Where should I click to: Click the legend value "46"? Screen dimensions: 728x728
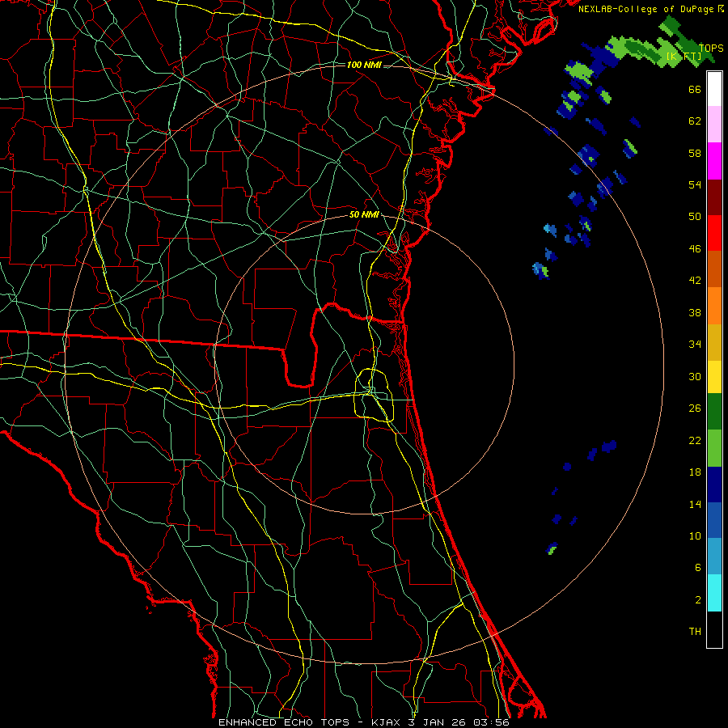(x=695, y=249)
